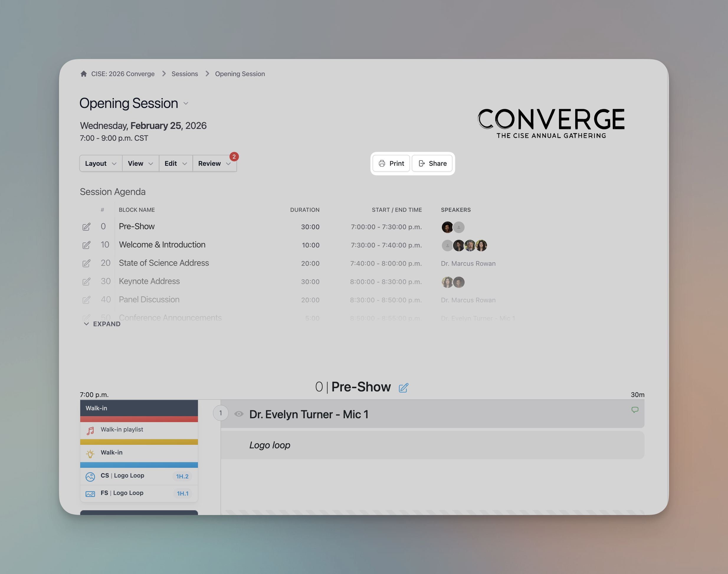Select Keynote Address block name
This screenshot has width=728, height=574.
pyautogui.click(x=149, y=281)
